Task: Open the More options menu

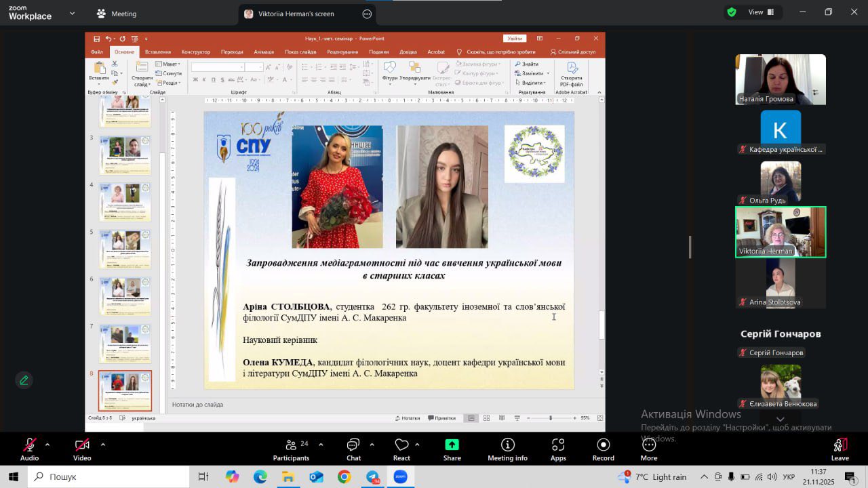Action: coord(649,449)
